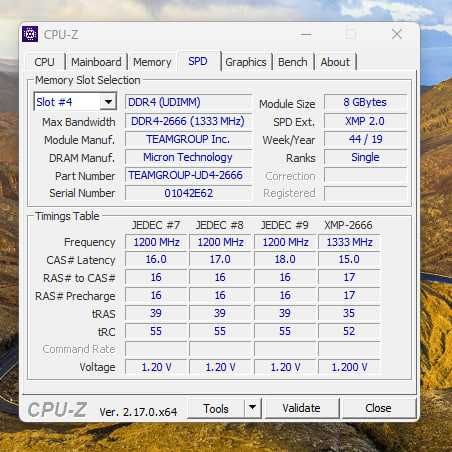Minimize the CPU-Z window
Viewport: 452px width, 452px height.
click(306, 34)
